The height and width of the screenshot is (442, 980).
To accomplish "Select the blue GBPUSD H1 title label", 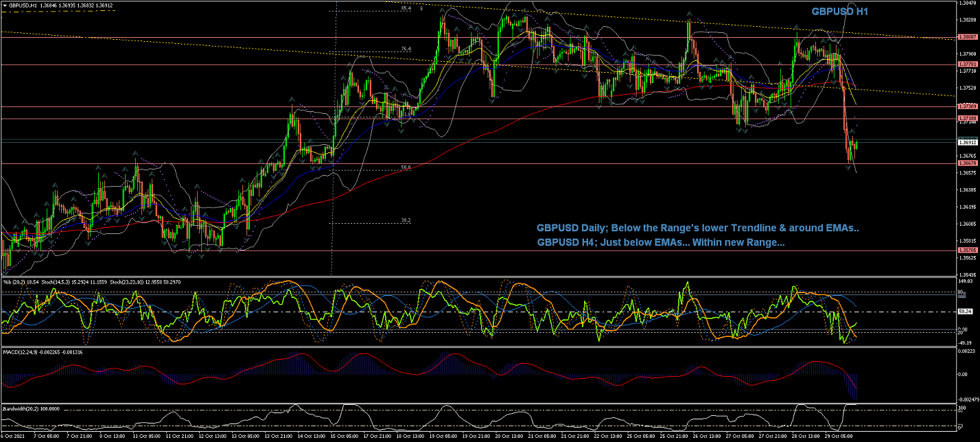I will pos(840,11).
